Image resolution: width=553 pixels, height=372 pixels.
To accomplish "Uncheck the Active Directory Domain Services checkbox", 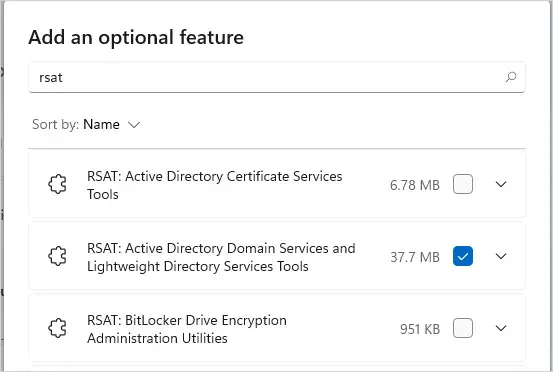I will pos(463,256).
